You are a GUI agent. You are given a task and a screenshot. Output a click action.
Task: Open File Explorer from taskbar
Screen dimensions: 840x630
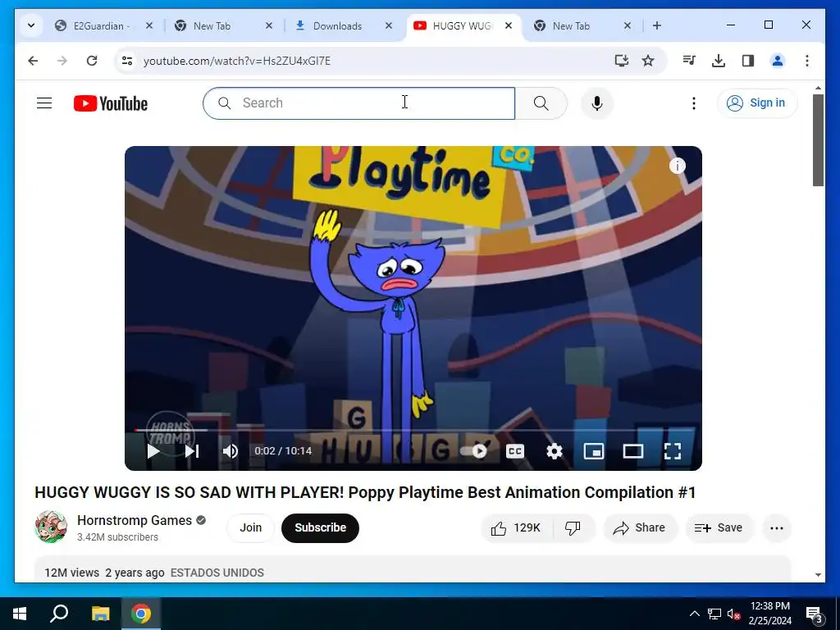coord(101,614)
